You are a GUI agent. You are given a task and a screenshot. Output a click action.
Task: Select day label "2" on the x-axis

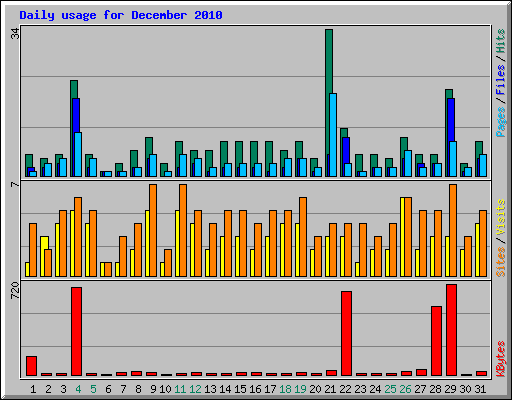click(48, 389)
